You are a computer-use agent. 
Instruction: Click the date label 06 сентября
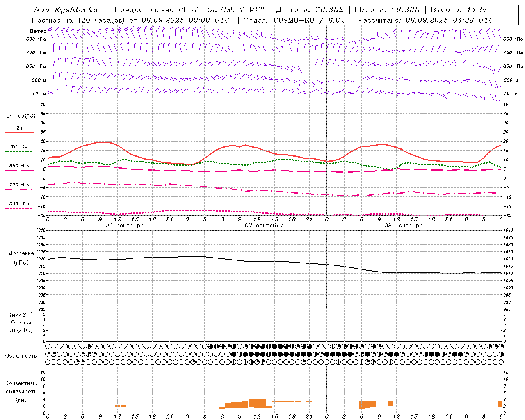tap(125, 226)
